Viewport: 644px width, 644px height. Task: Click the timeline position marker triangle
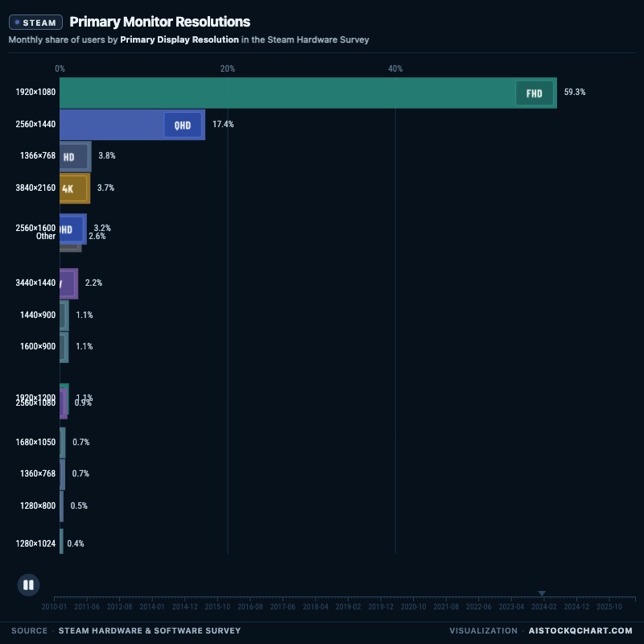point(542,593)
